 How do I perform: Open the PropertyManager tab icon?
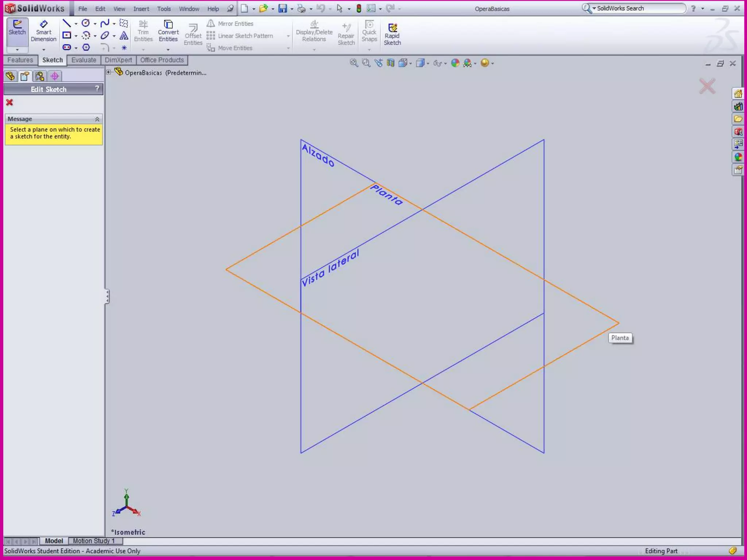(x=25, y=76)
